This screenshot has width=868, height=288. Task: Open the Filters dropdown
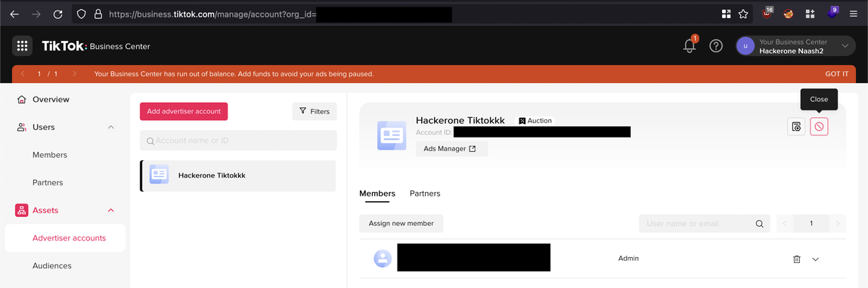(x=315, y=111)
